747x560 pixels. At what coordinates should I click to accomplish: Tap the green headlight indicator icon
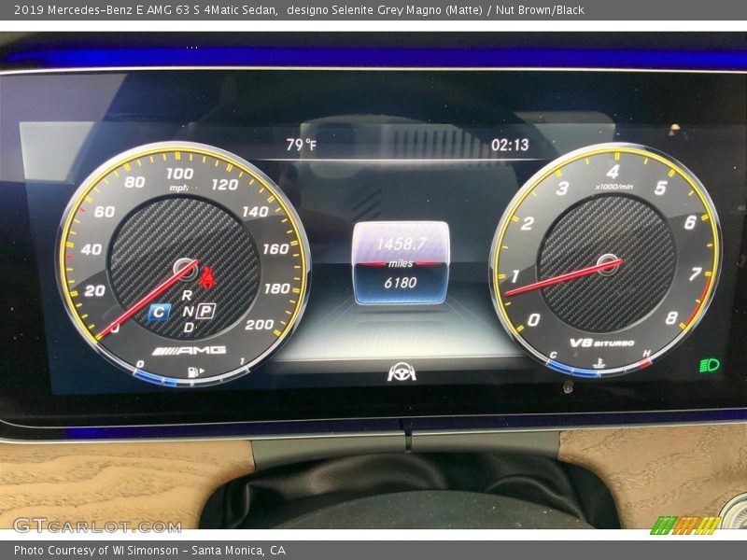click(x=710, y=365)
